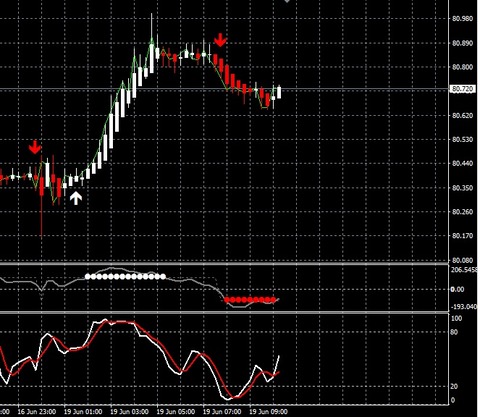Click the 80.530 price scale label

[462, 139]
